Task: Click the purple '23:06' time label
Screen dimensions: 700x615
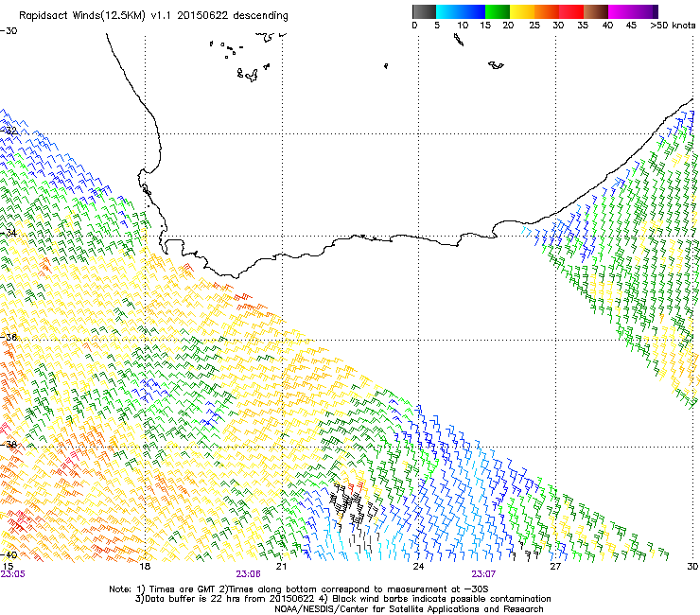Action: [248, 574]
